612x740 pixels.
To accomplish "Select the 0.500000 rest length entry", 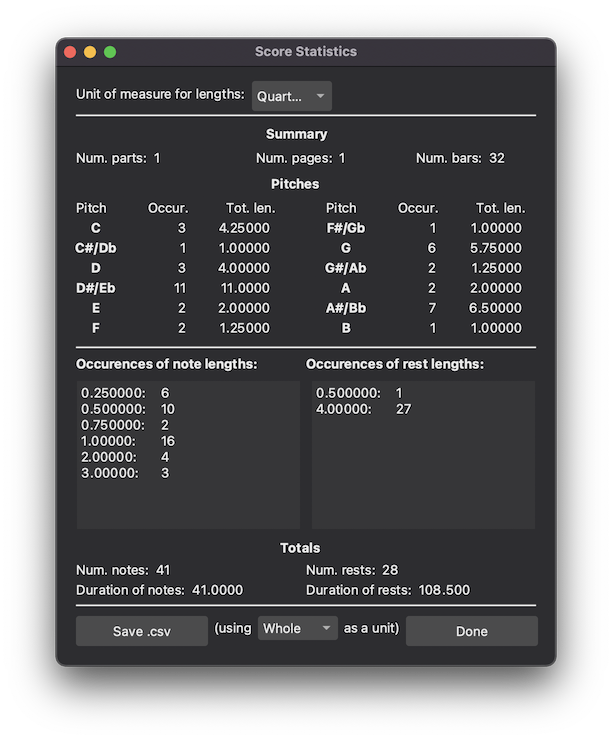I will pyautogui.click(x=358, y=394).
